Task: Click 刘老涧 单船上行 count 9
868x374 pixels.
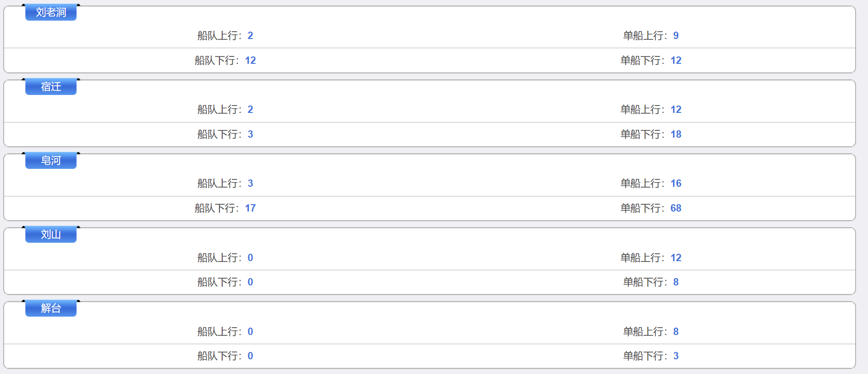Action: tap(676, 36)
